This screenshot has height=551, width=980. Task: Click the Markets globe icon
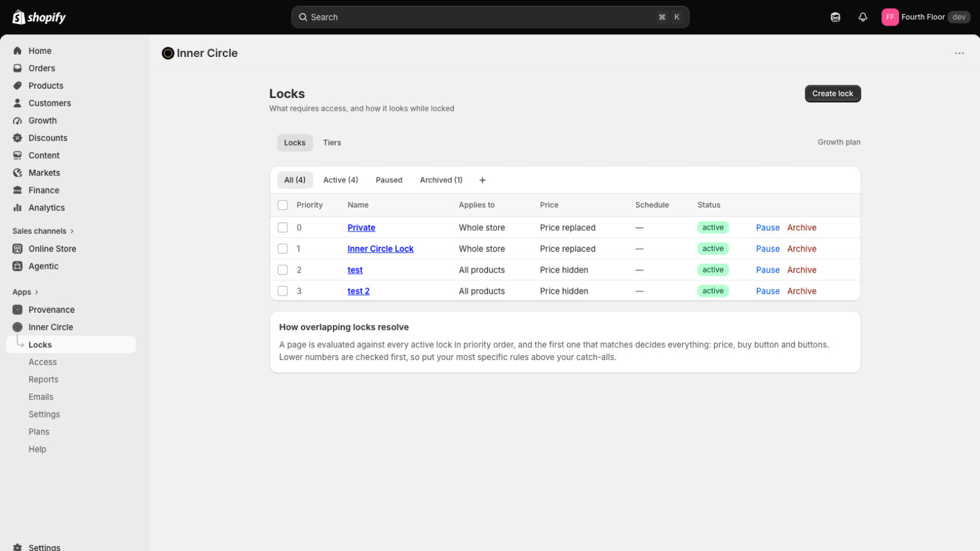(x=18, y=173)
